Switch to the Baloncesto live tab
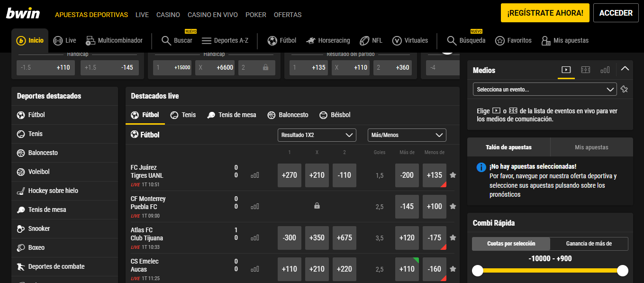 pos(288,115)
